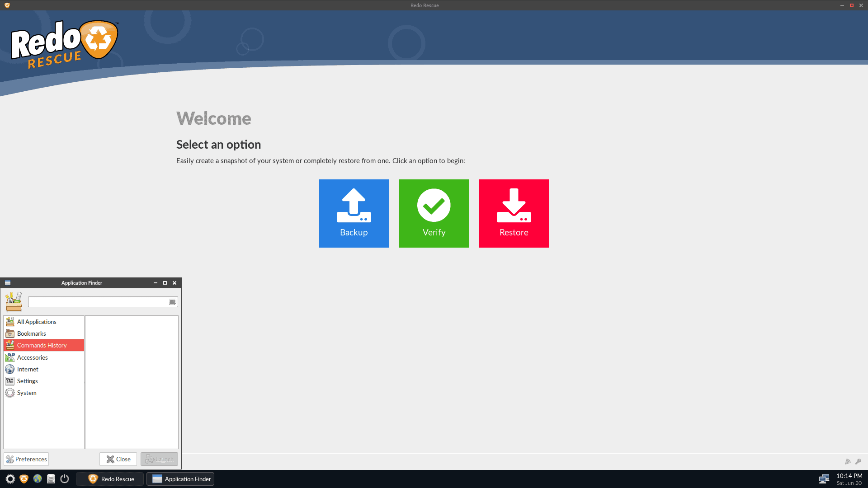Click the remote access signal icon in Redo Rescue
The width and height of the screenshot is (868, 488).
[x=848, y=461]
